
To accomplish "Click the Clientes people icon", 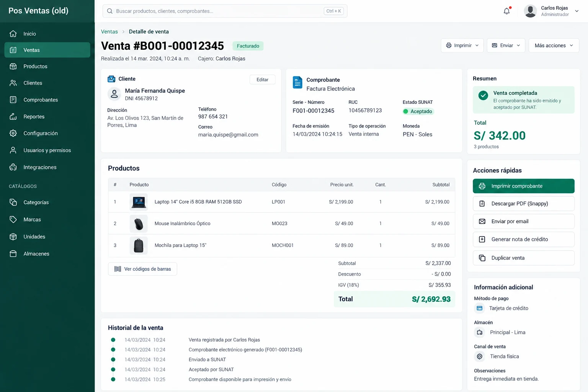I will coord(13,83).
